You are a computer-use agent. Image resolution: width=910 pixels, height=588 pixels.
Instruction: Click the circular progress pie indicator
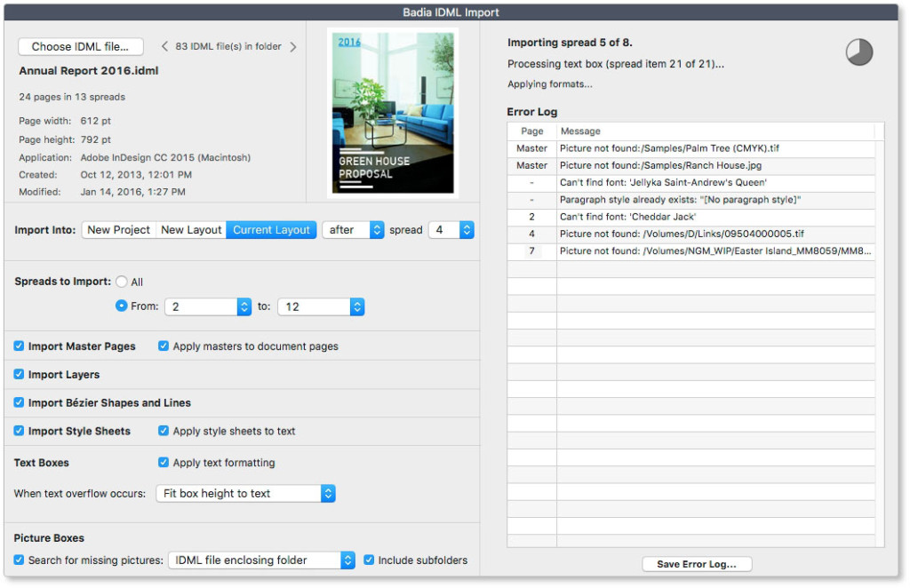tap(858, 52)
